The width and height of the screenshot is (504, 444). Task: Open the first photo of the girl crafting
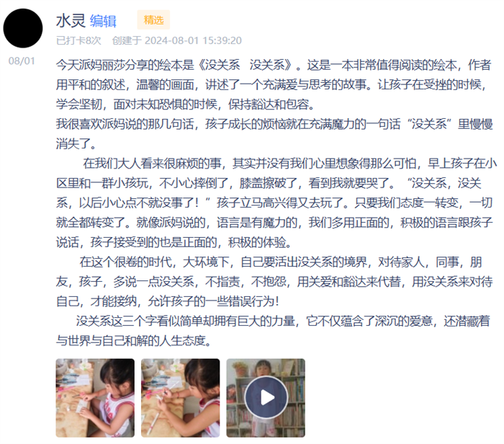point(95,398)
